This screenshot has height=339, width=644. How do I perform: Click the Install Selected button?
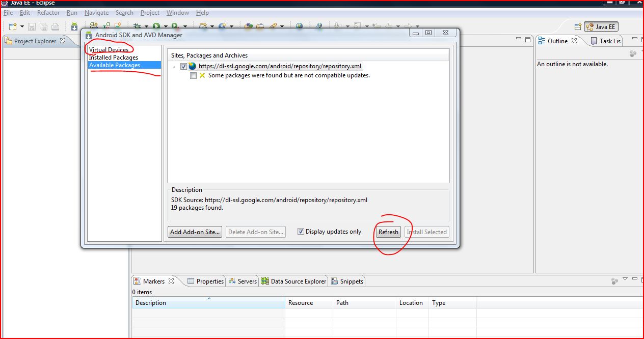(x=427, y=232)
